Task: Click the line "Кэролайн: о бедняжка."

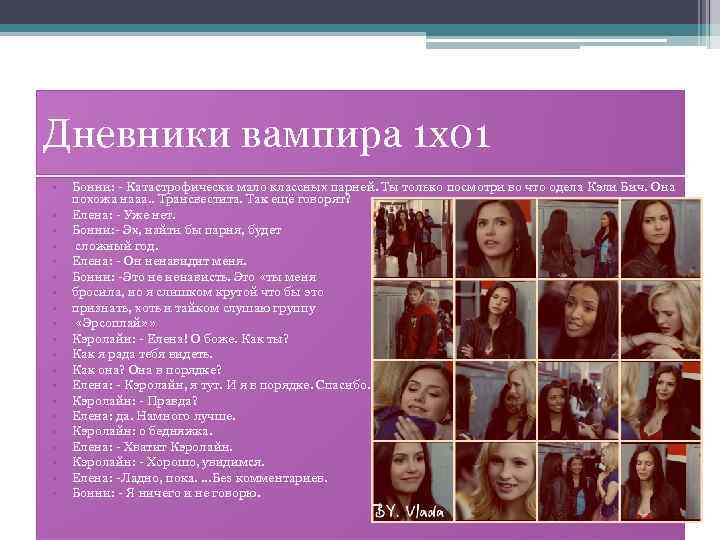Action: click(x=142, y=432)
